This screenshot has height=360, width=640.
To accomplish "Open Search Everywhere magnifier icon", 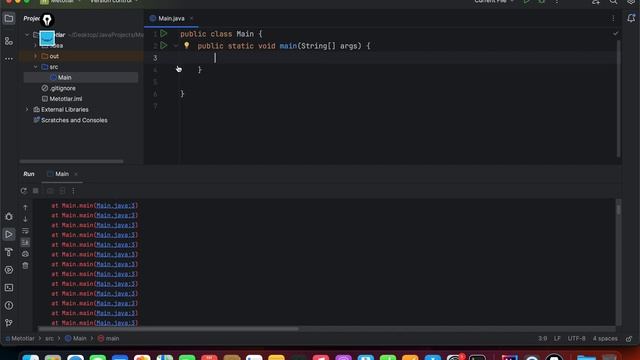I will click(613, 2).
